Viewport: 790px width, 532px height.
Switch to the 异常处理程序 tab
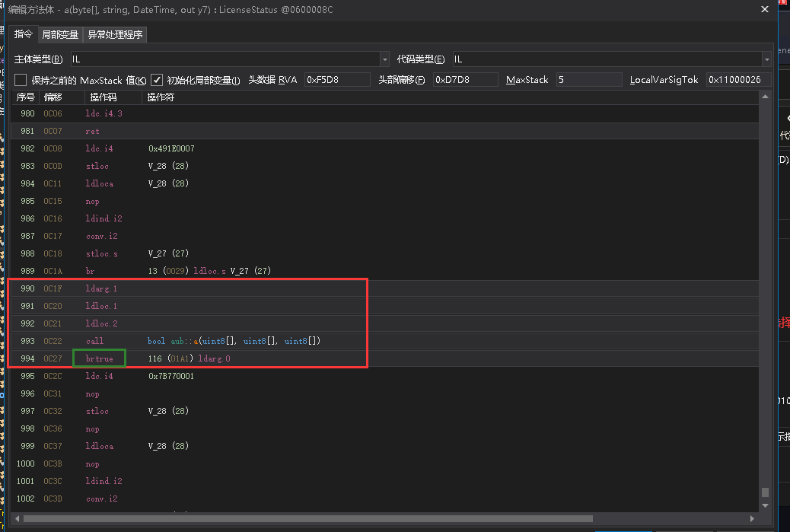point(115,34)
